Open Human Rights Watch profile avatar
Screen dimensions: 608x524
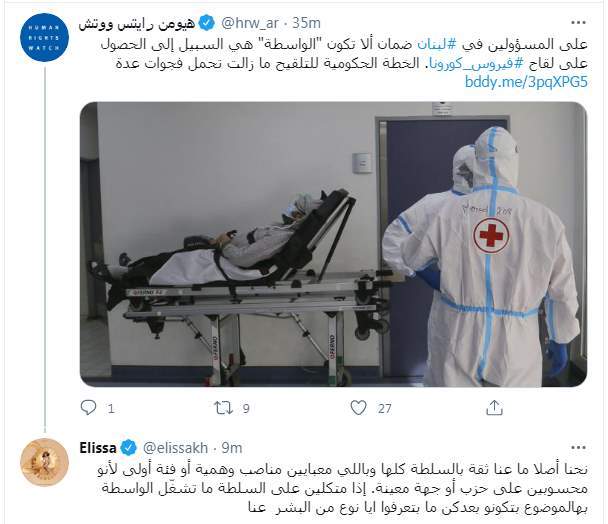[45, 37]
